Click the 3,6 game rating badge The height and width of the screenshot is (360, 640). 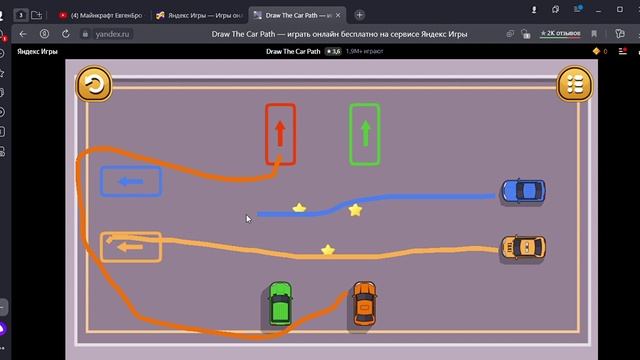point(333,51)
